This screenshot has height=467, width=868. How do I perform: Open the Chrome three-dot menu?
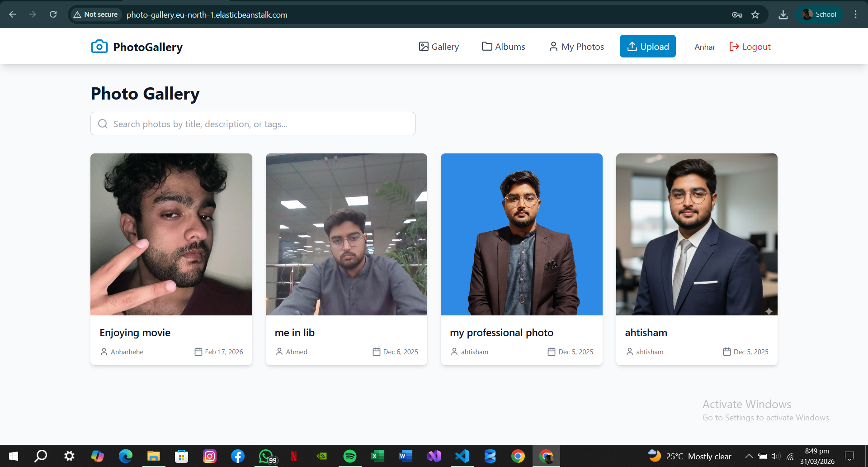tap(855, 14)
